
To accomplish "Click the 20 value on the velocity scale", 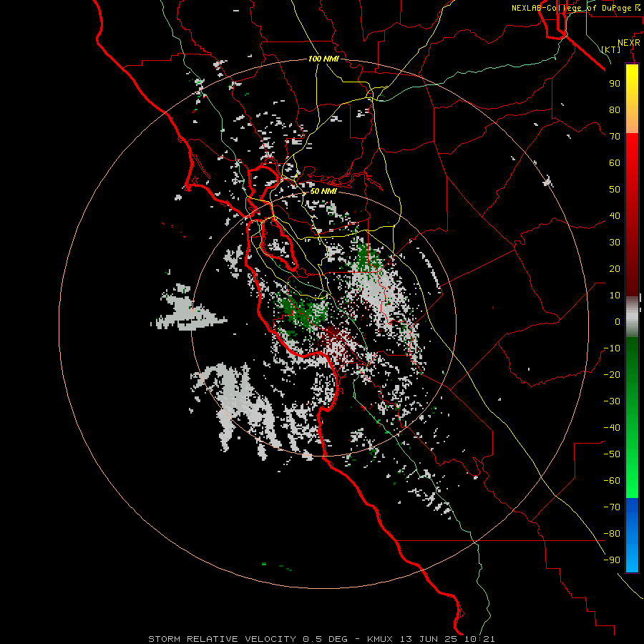I will click(615, 268).
